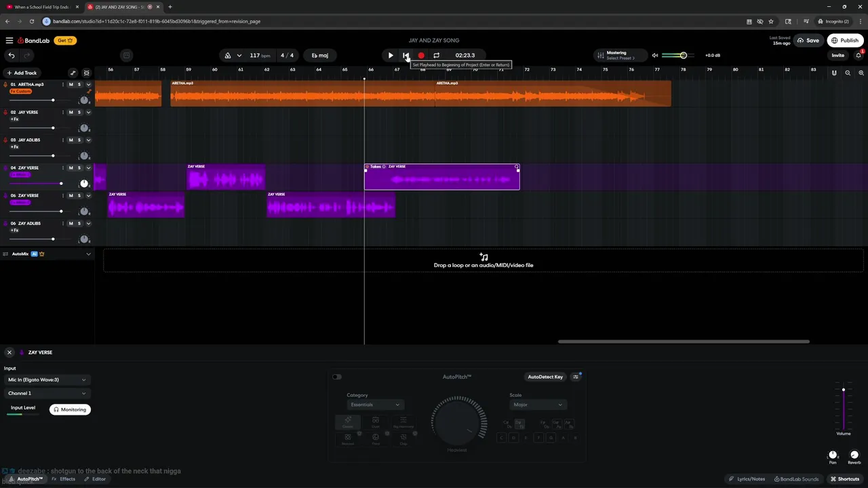The height and width of the screenshot is (488, 868).
Task: Toggle track header size icon beside Add Track
Action: click(86, 73)
